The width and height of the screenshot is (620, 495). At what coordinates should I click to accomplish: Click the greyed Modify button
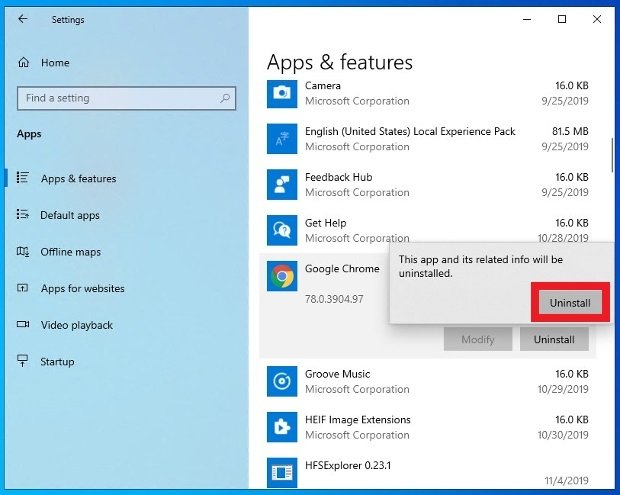pyautogui.click(x=478, y=339)
